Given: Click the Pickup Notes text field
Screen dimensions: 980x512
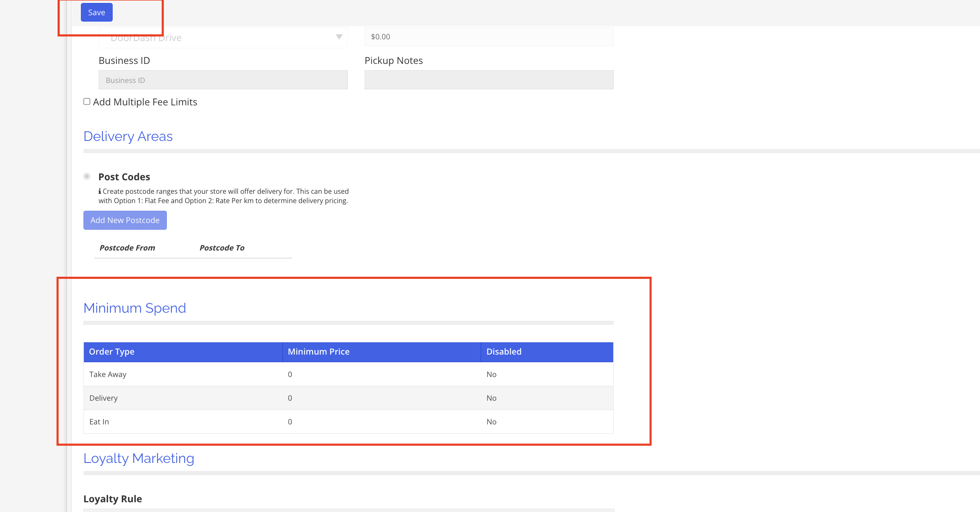Looking at the screenshot, I should (488, 80).
